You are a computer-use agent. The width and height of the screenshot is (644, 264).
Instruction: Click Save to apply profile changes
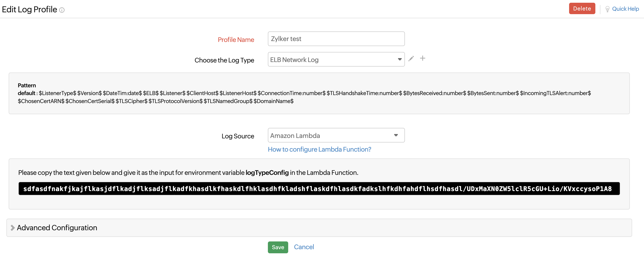[278, 247]
